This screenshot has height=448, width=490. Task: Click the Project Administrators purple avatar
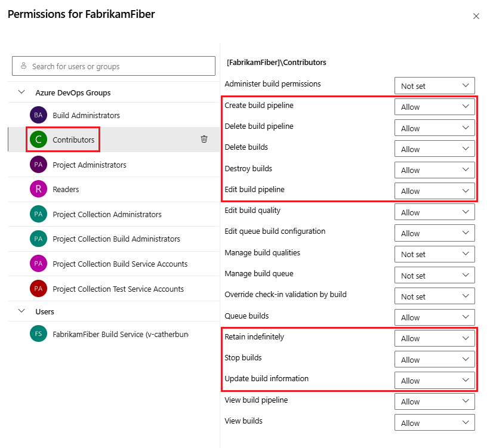38,164
